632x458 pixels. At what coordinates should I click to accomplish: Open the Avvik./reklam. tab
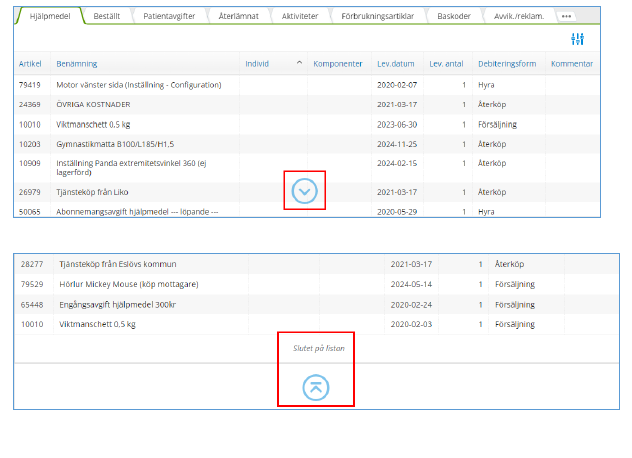pos(521,17)
